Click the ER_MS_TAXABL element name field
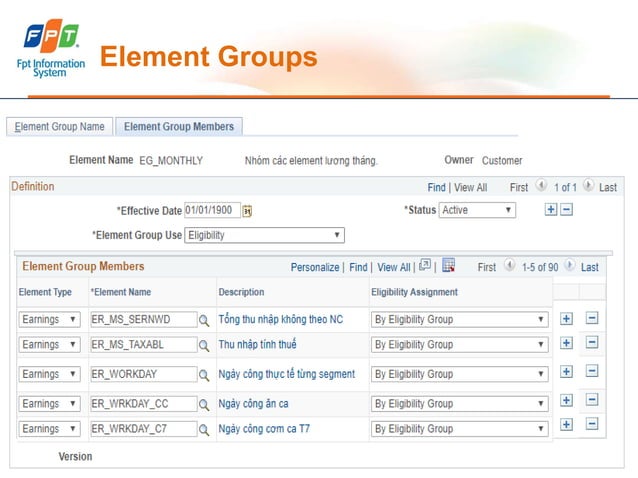 [x=140, y=344]
